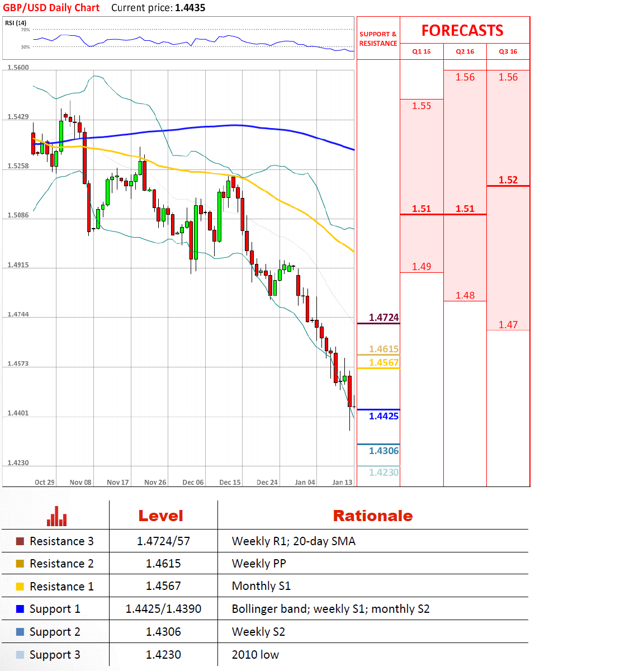The width and height of the screenshot is (644, 671).
Task: Click the Rationale table column header
Action: pos(373,516)
